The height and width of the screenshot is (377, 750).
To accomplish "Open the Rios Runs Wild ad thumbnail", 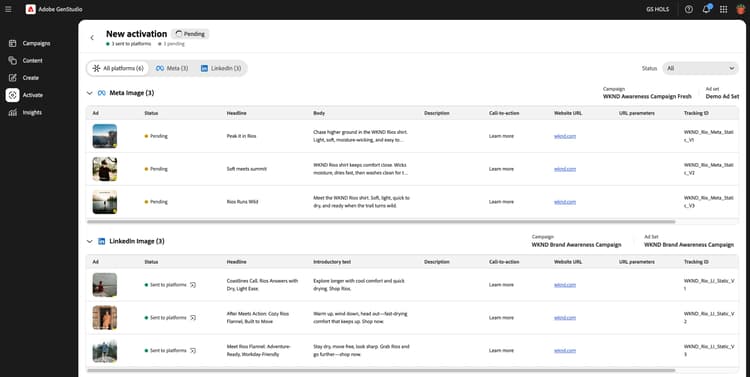I will (105, 201).
